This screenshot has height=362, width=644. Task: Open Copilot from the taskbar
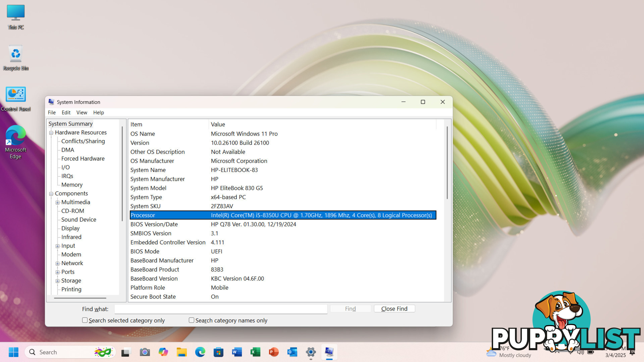point(163,352)
